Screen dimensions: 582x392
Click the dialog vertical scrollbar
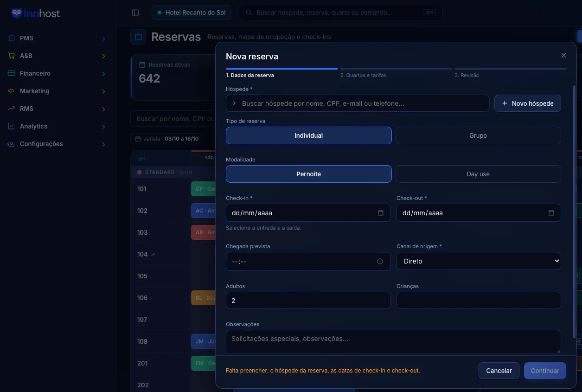click(x=574, y=211)
